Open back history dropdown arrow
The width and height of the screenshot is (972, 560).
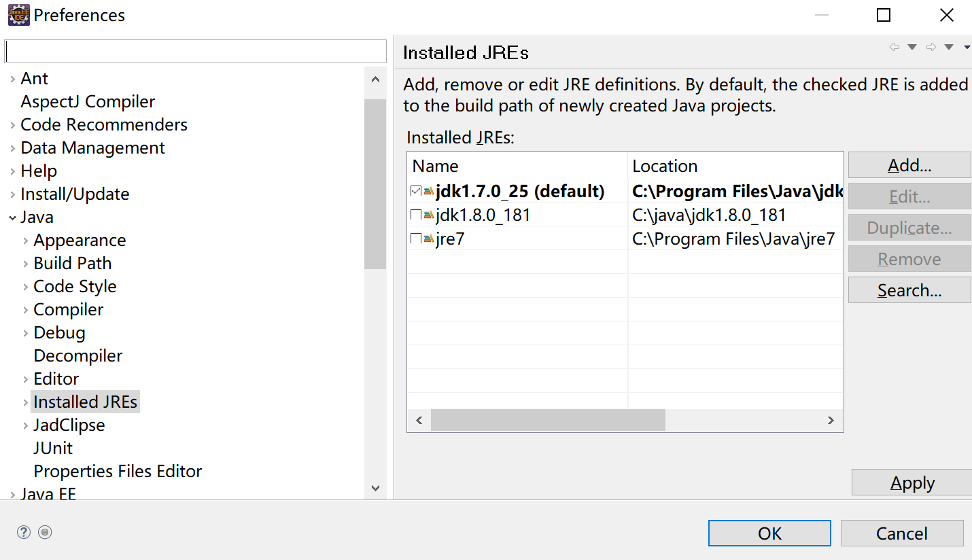pyautogui.click(x=912, y=47)
